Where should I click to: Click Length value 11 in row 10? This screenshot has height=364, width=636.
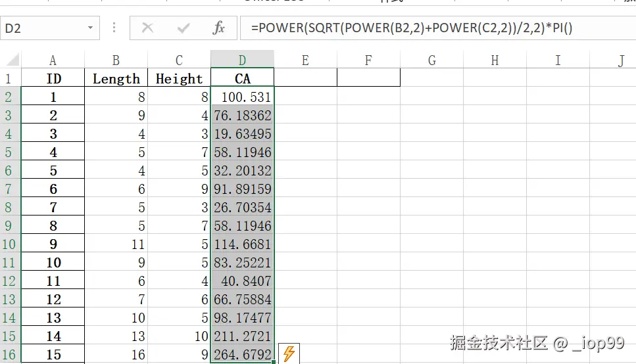coord(116,244)
